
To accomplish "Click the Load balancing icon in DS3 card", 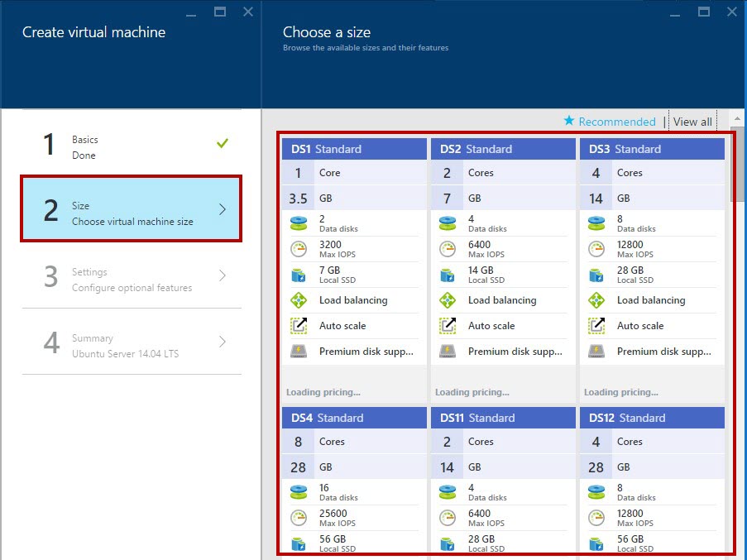I will click(596, 300).
